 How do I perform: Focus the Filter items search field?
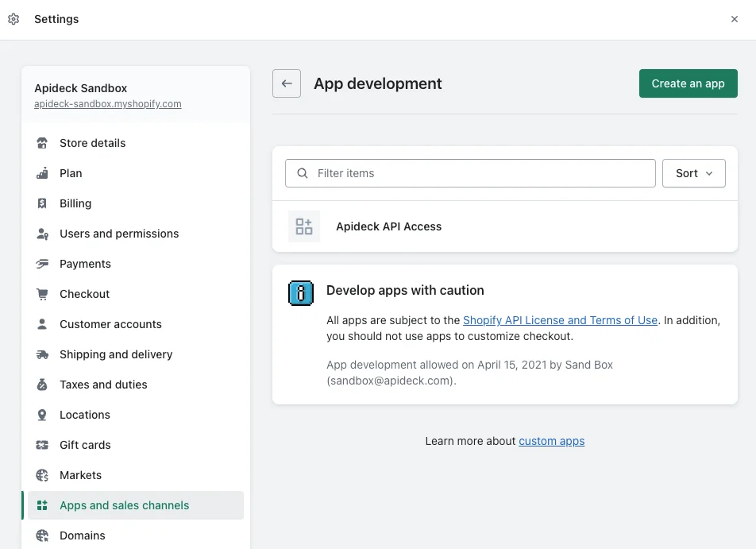[x=470, y=173]
